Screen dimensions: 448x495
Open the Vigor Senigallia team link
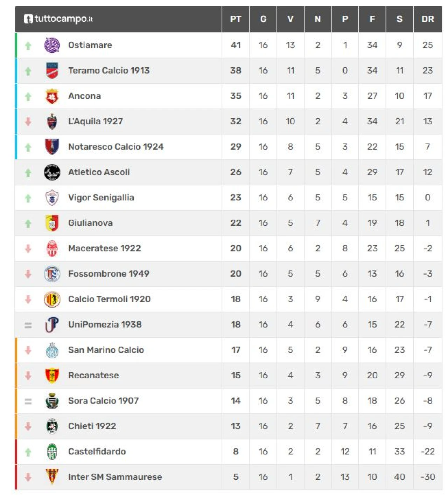101,198
